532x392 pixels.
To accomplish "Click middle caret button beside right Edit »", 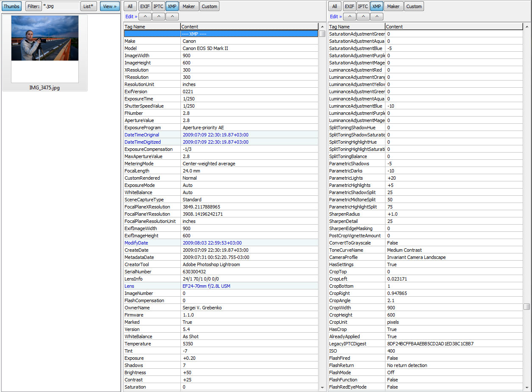I will (x=363, y=17).
